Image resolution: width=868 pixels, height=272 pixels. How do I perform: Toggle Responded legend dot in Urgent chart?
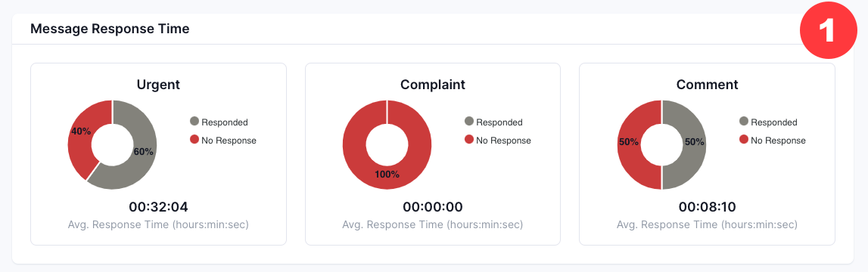click(x=194, y=122)
